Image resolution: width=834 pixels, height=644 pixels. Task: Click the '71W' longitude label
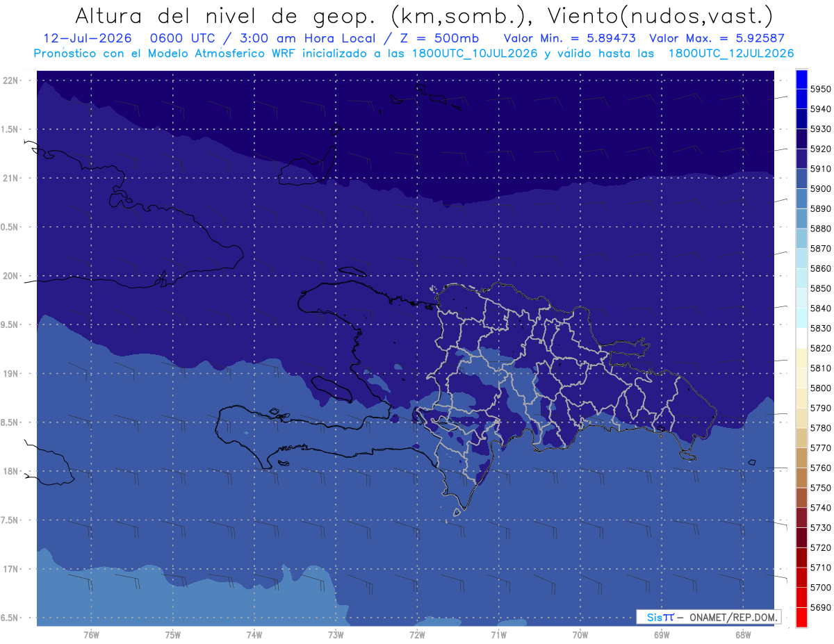pyautogui.click(x=498, y=634)
